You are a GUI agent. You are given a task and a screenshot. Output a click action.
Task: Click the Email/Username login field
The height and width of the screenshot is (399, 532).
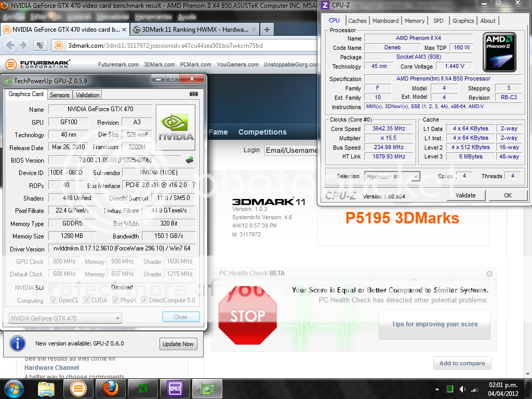[x=291, y=150]
